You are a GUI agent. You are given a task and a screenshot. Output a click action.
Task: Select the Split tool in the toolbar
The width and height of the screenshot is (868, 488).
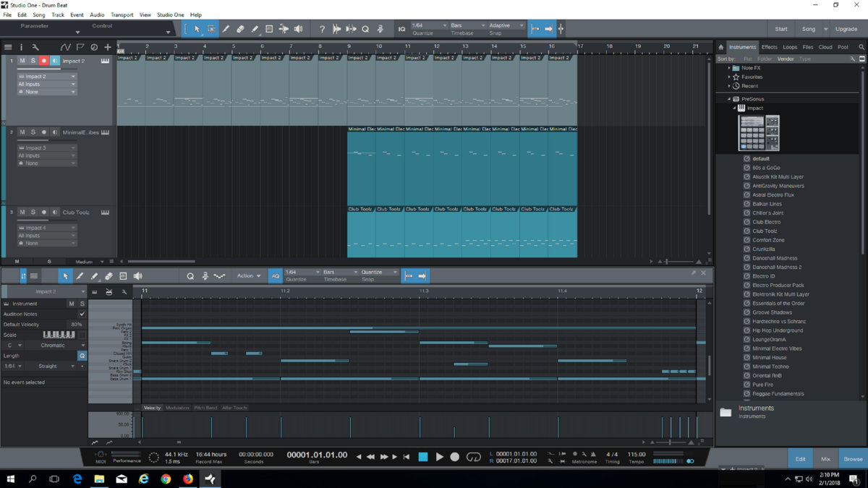[226, 29]
